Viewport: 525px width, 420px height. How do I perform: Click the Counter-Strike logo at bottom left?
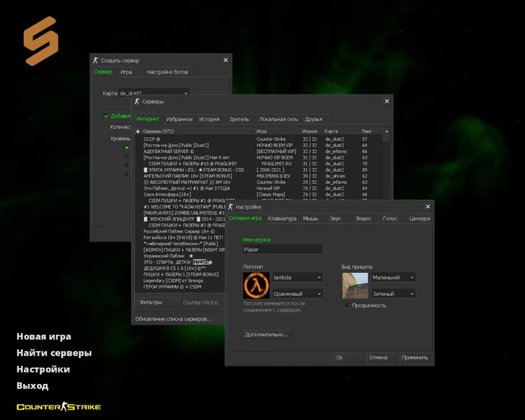point(58,407)
